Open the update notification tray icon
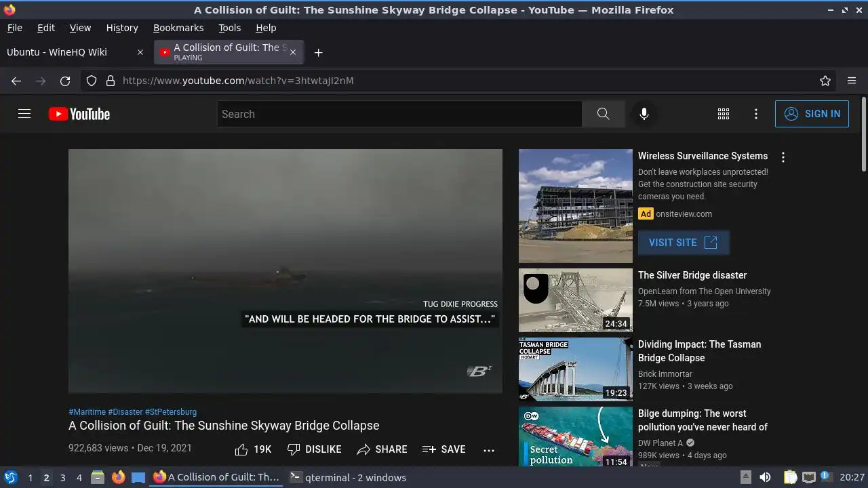Image resolution: width=868 pixels, height=488 pixels. click(x=826, y=477)
